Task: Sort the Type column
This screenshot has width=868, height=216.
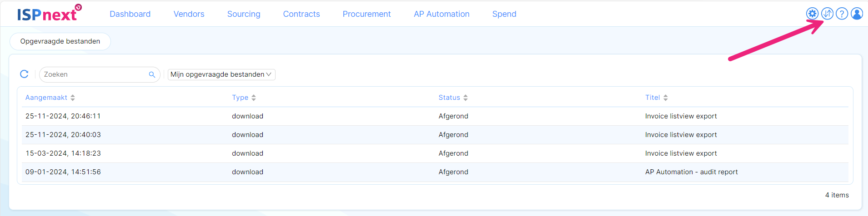Action: pyautogui.click(x=254, y=98)
